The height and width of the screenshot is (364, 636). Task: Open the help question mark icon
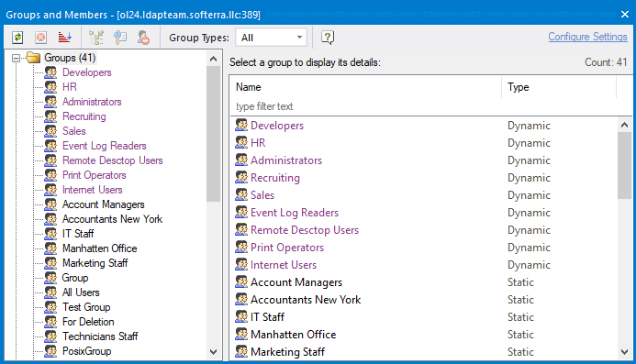(328, 38)
